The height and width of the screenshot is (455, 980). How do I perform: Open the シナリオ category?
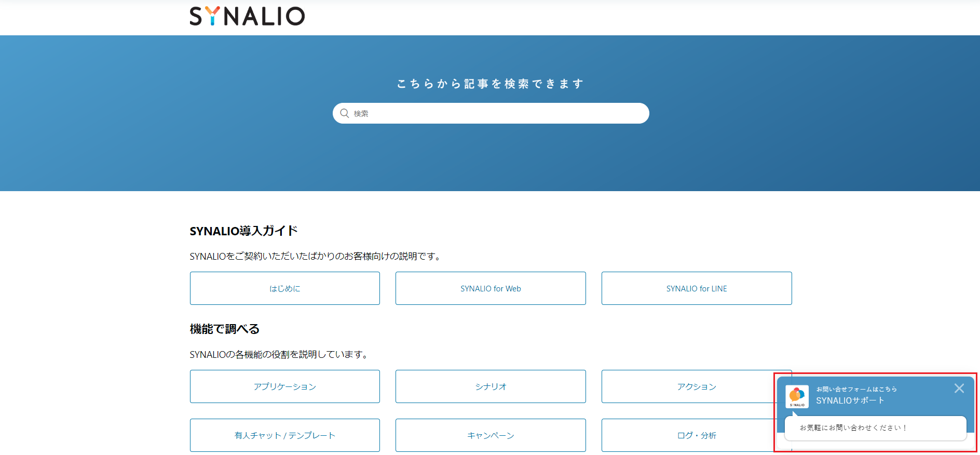491,386
